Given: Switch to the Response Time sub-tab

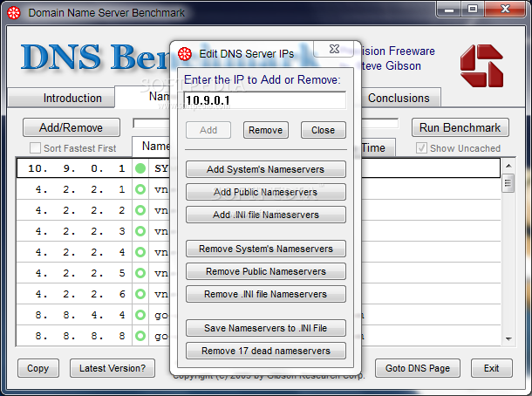Looking at the screenshot, I should [x=377, y=148].
